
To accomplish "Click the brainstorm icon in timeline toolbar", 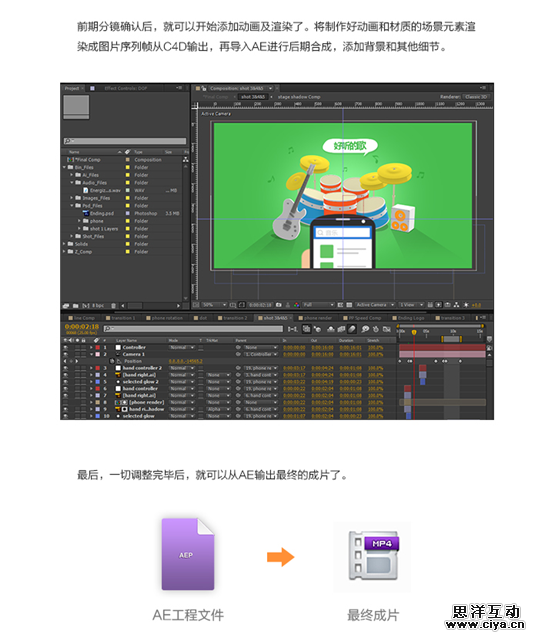I will pyautogui.click(x=365, y=329).
